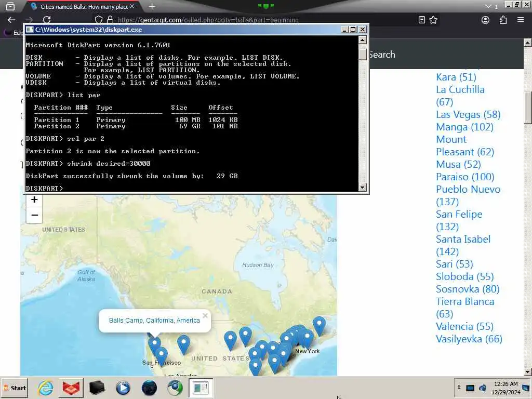The height and width of the screenshot is (399, 532).
Task: Go back using the browser back arrow
Action: 11,20
